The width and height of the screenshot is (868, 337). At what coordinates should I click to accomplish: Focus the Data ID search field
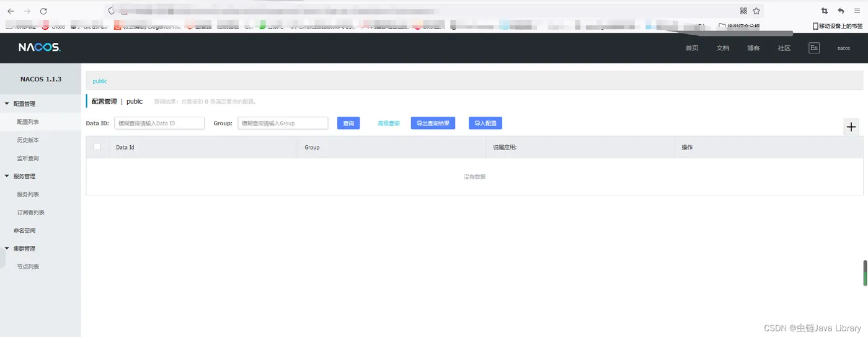pos(159,123)
